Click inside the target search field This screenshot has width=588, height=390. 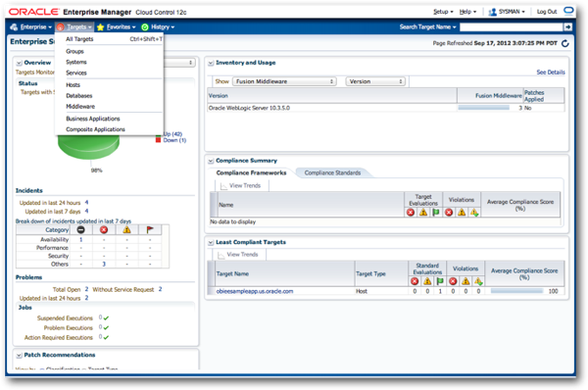[x=512, y=27]
